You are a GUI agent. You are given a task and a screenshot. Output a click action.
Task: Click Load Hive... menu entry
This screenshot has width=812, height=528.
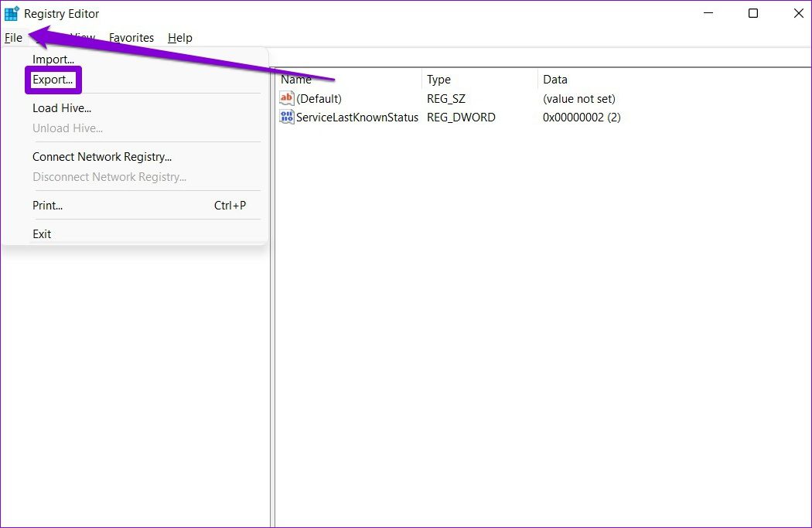click(x=62, y=108)
